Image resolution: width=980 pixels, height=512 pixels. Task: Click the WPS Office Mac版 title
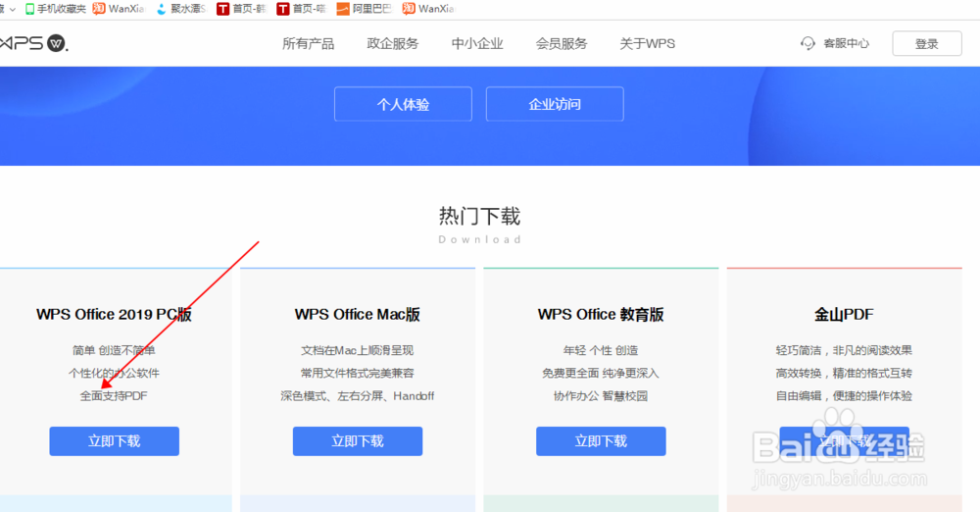coord(357,314)
